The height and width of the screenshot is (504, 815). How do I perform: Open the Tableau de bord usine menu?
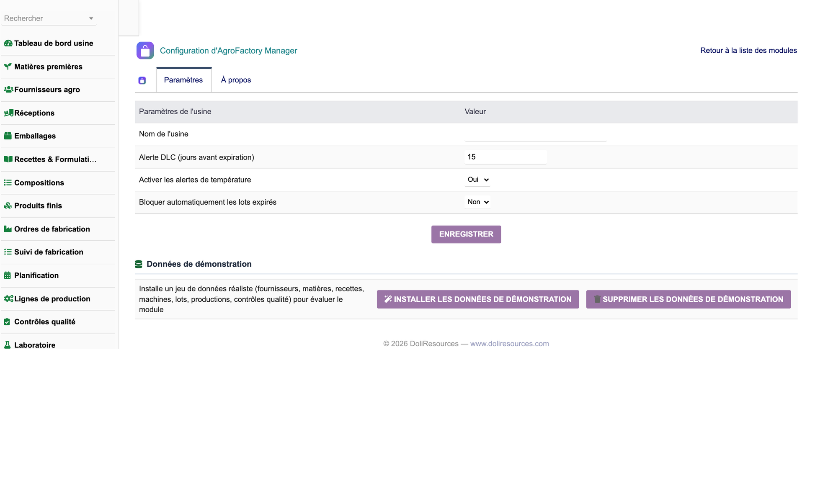click(54, 43)
